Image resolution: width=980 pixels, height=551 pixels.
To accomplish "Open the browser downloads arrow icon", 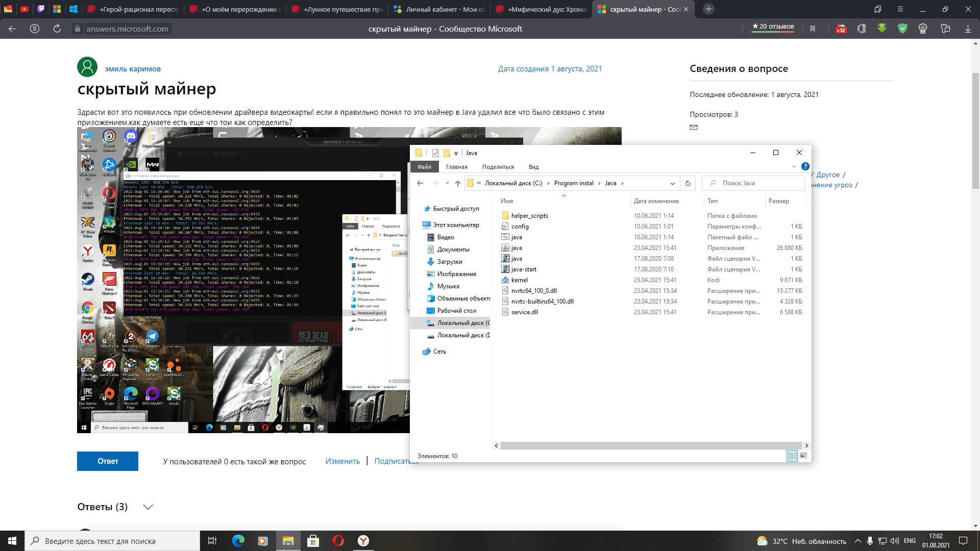I will pyautogui.click(x=968, y=29).
